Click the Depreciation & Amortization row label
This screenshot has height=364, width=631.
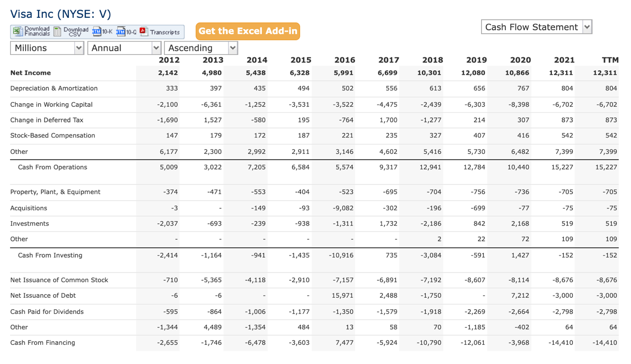pos(54,88)
